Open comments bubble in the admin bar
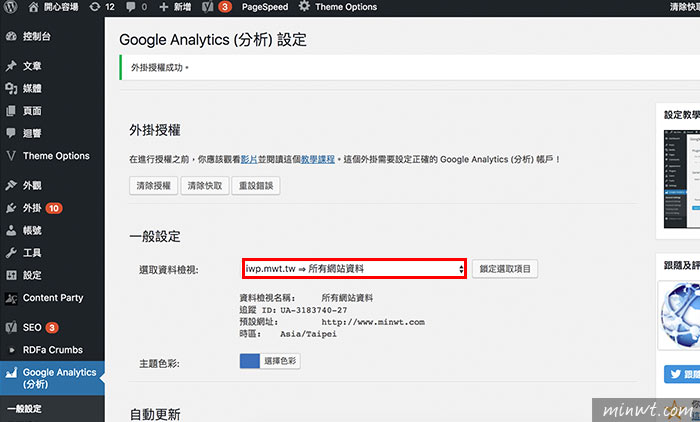Screen dimensions: 700x422 coord(136,7)
